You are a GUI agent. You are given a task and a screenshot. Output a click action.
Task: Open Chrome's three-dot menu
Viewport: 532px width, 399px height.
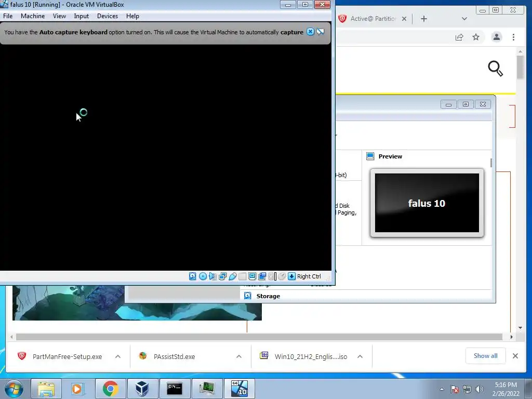[x=513, y=37]
